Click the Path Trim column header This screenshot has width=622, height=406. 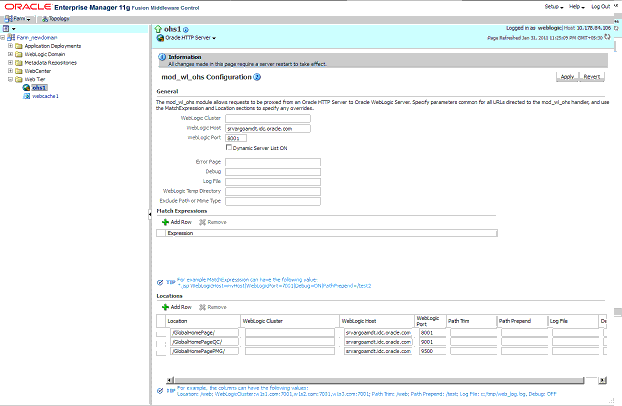(471, 321)
